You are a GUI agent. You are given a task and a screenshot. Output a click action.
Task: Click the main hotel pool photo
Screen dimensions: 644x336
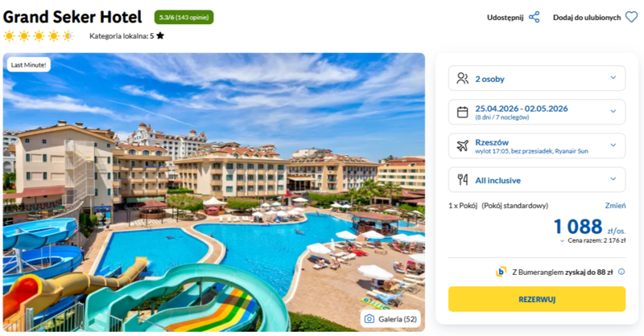[x=213, y=192]
